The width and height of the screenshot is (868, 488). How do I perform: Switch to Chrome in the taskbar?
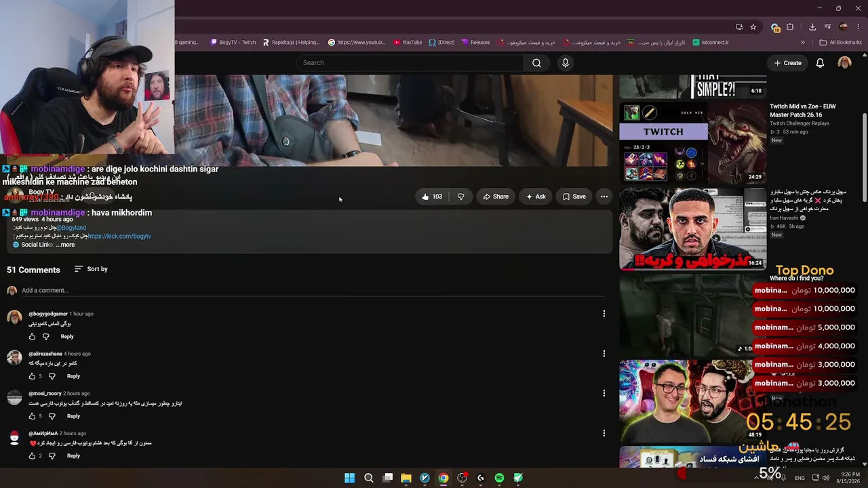click(x=443, y=478)
